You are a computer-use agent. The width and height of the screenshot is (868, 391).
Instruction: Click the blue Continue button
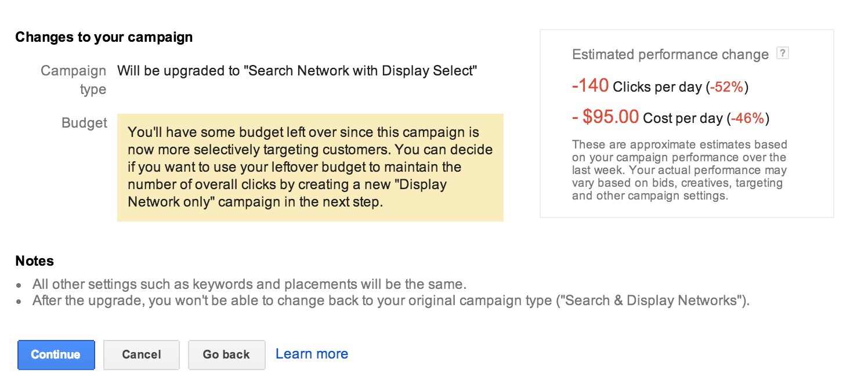point(56,354)
